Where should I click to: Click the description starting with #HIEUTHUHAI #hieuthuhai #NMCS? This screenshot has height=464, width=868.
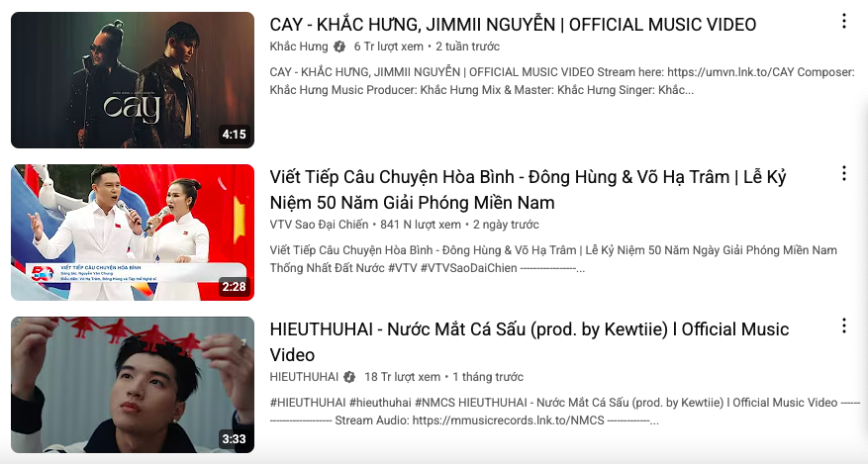coord(564,412)
